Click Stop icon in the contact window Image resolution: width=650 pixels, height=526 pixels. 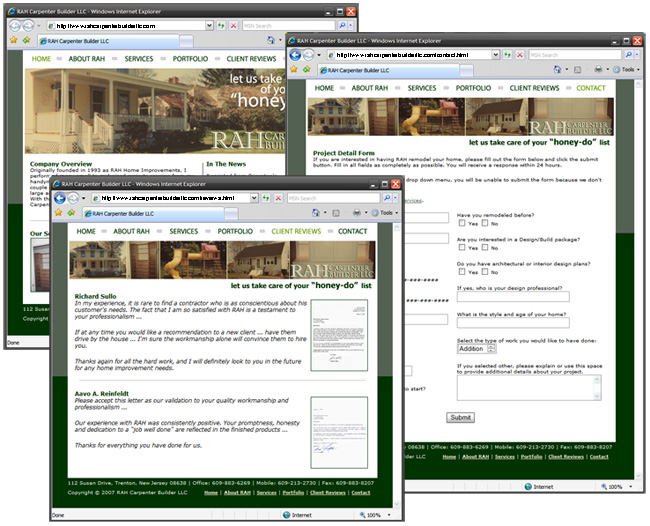pyautogui.click(x=520, y=55)
